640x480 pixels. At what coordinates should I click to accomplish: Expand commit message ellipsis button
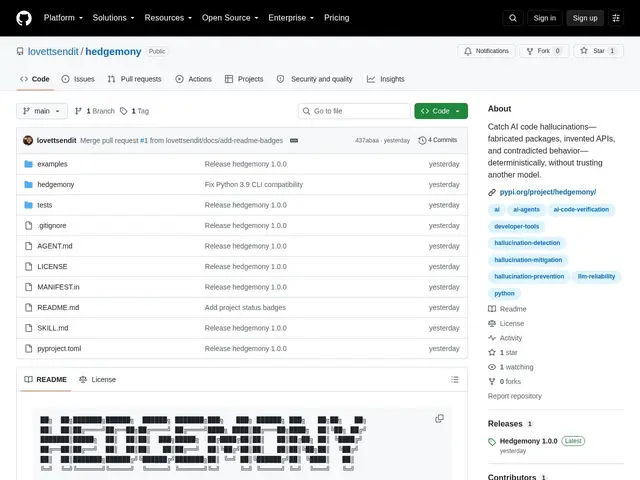(294, 140)
